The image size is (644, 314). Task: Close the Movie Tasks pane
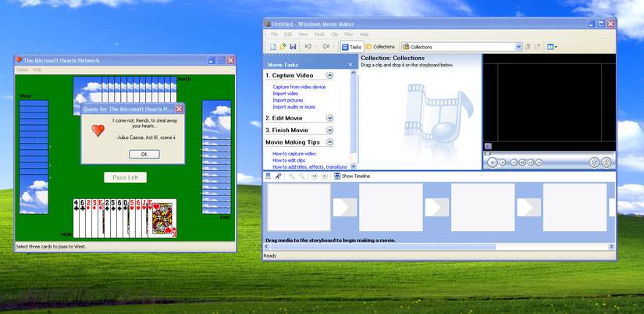[x=350, y=65]
